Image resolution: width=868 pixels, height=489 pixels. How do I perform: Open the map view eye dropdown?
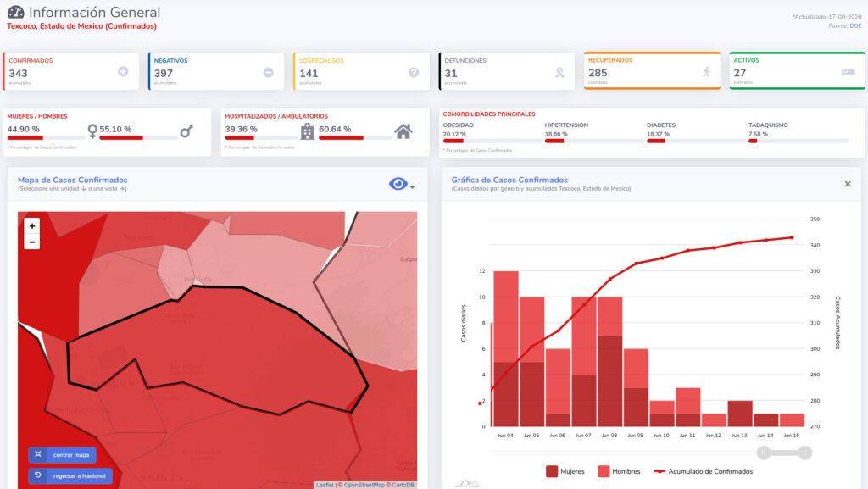click(401, 184)
